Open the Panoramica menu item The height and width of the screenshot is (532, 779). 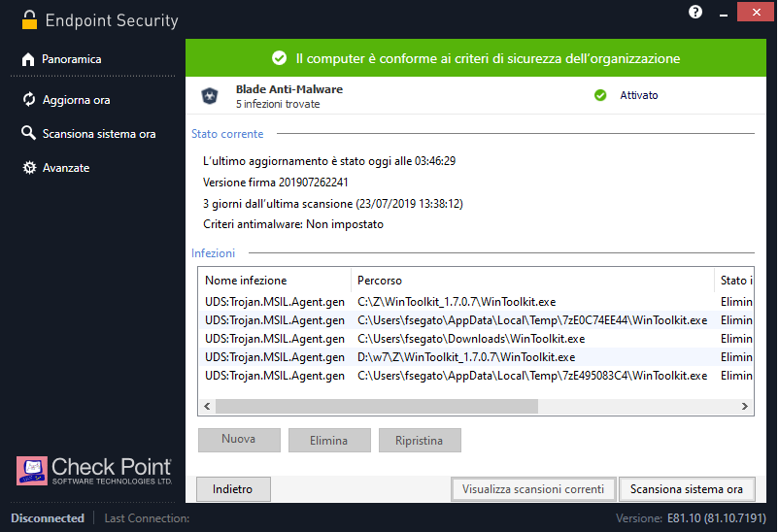tap(72, 59)
